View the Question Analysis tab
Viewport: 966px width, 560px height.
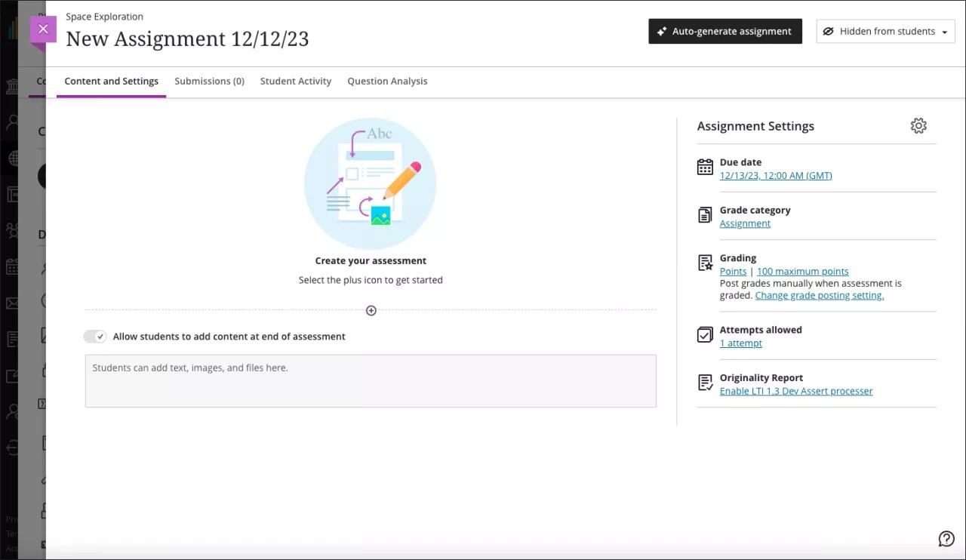click(387, 81)
